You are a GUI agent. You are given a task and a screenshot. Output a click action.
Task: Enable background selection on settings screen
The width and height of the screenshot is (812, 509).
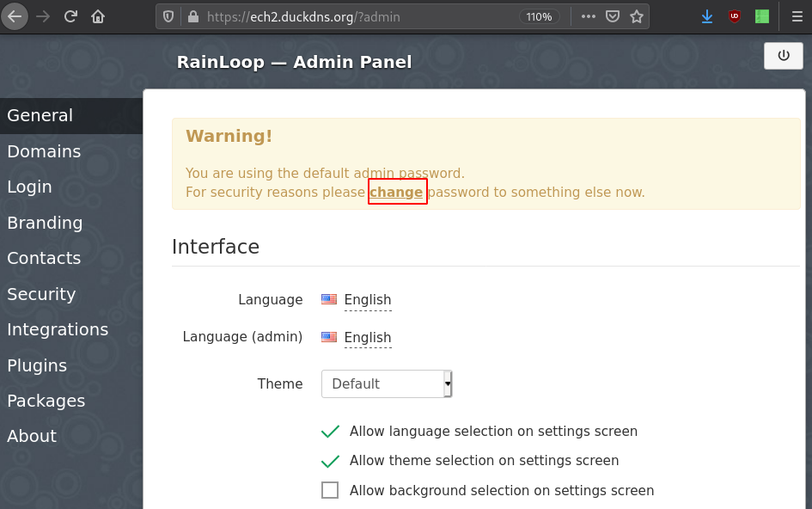click(330, 490)
